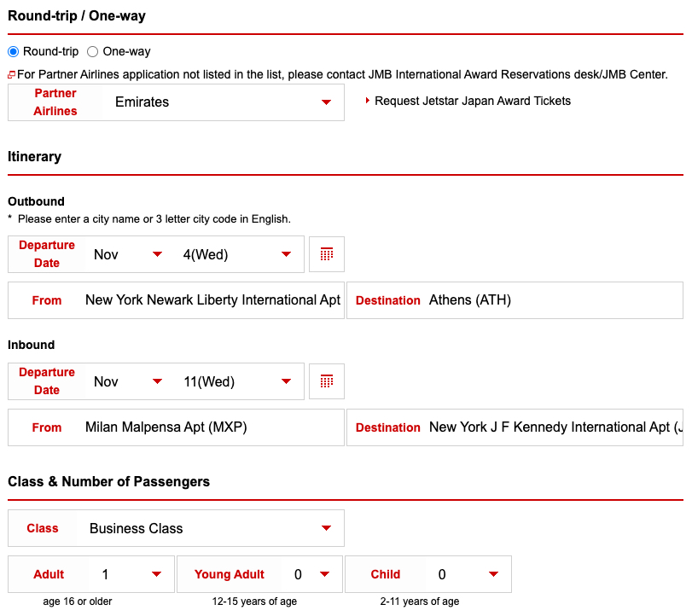Click the Request Jetstar Japan Award Tickets link
Screen dimensions: 692x616
pyautogui.click(x=472, y=101)
